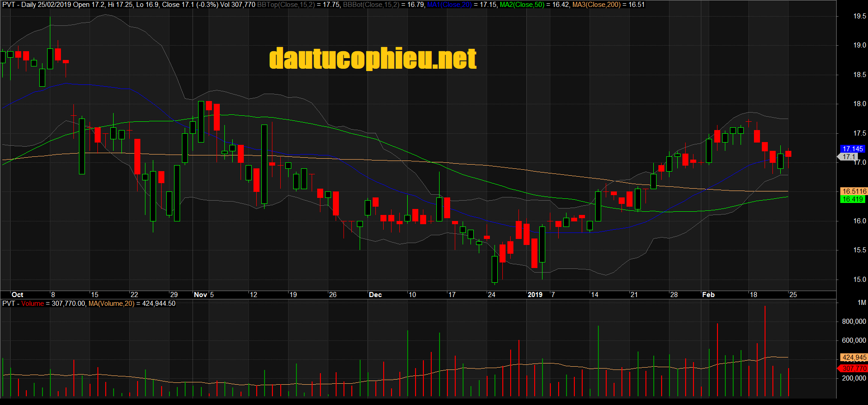This screenshot has height=405, width=868.
Task: Select the Nov label on the date axis
Action: (200, 295)
